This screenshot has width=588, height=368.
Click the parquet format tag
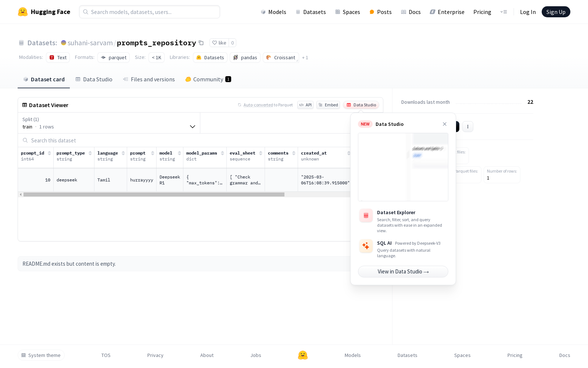[x=114, y=57]
